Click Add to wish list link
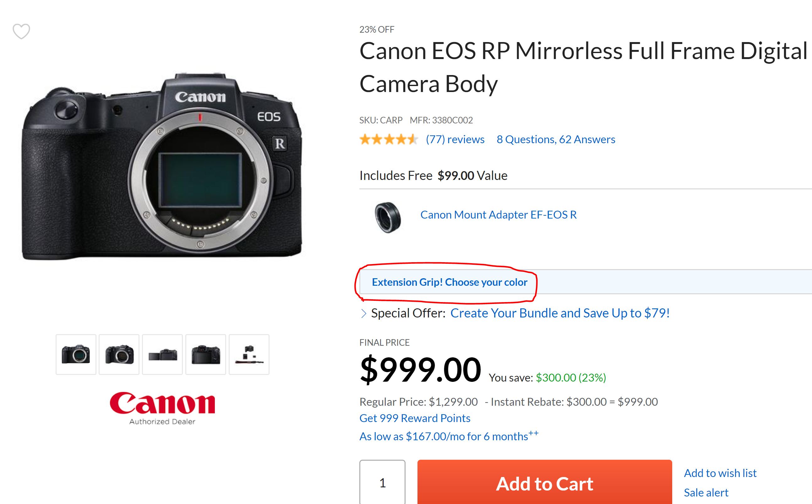Viewport: 812px width, 504px height. pyautogui.click(x=720, y=473)
